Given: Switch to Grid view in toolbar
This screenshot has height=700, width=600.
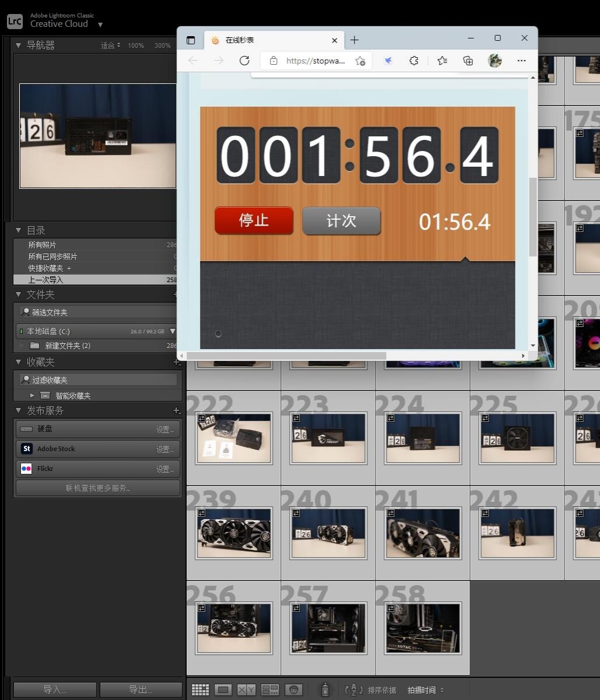Looking at the screenshot, I should pos(200,690).
